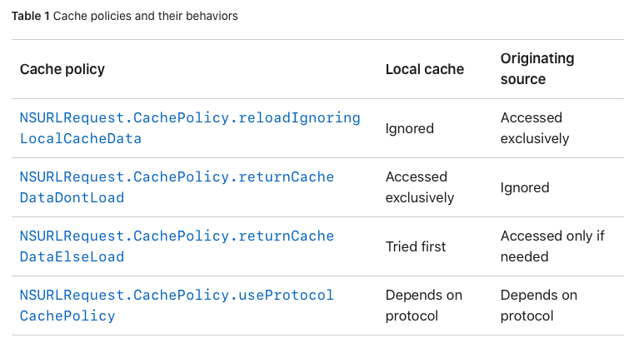Follow the returnCacheDataElseLoad policy link

coord(177,236)
